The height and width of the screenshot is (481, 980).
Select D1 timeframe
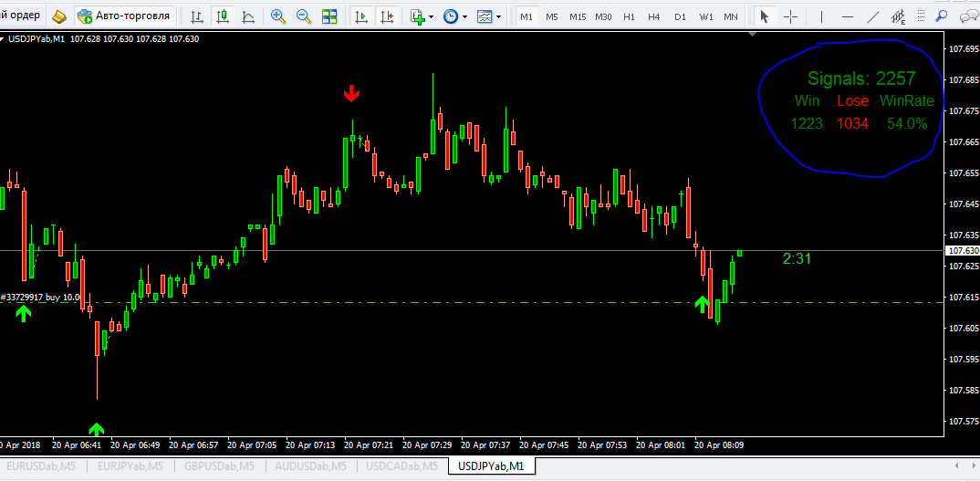[680, 16]
